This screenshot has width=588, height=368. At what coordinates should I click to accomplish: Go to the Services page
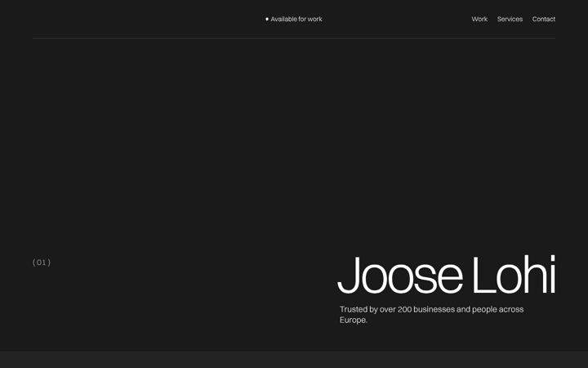(510, 19)
